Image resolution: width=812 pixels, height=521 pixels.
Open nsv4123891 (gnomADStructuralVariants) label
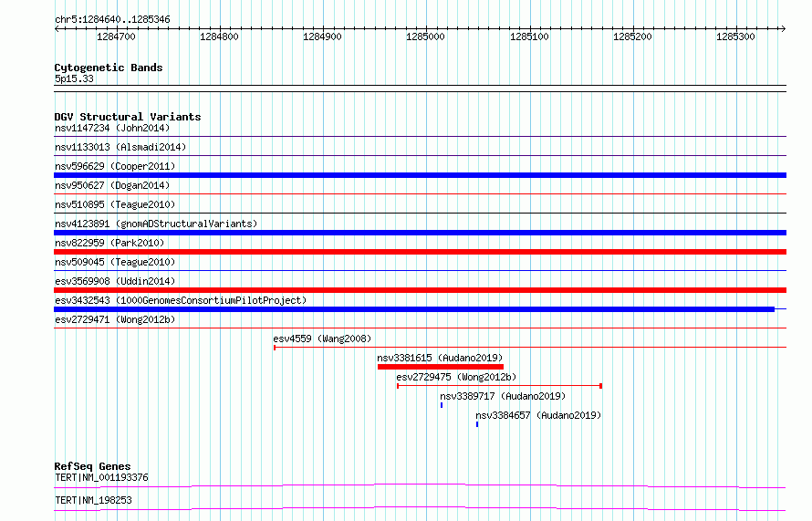pos(156,224)
